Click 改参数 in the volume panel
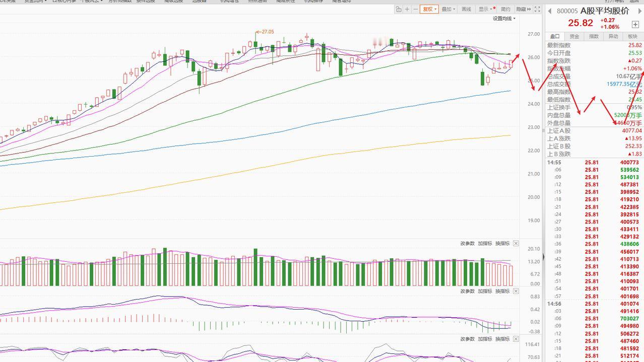Screen dimensions: 644x362 pos(468,244)
